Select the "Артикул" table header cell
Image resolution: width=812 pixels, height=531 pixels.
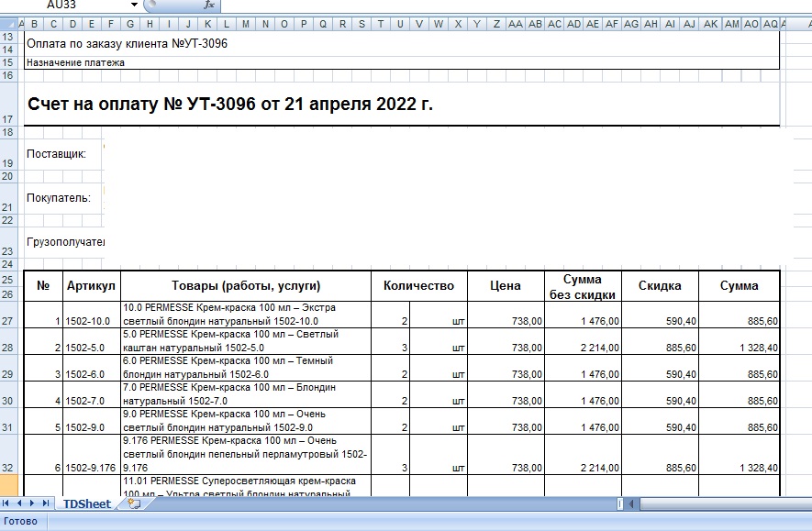pyautogui.click(x=91, y=286)
